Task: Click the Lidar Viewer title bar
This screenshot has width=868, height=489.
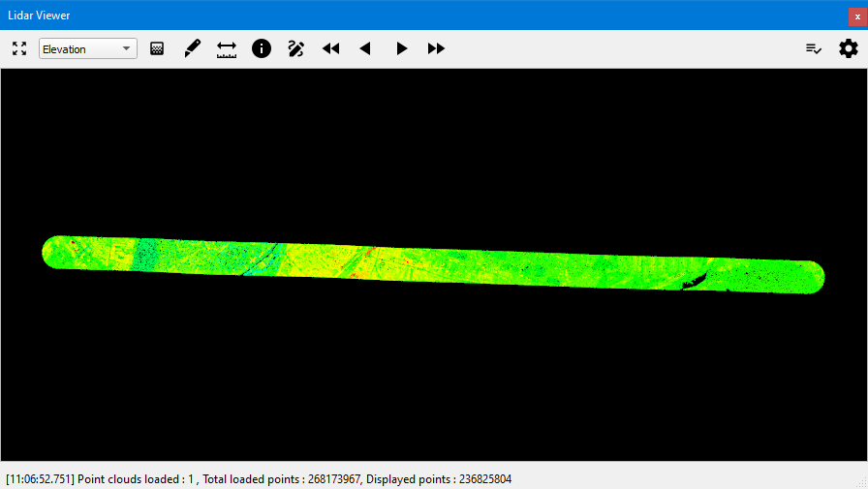Action: (x=387, y=15)
